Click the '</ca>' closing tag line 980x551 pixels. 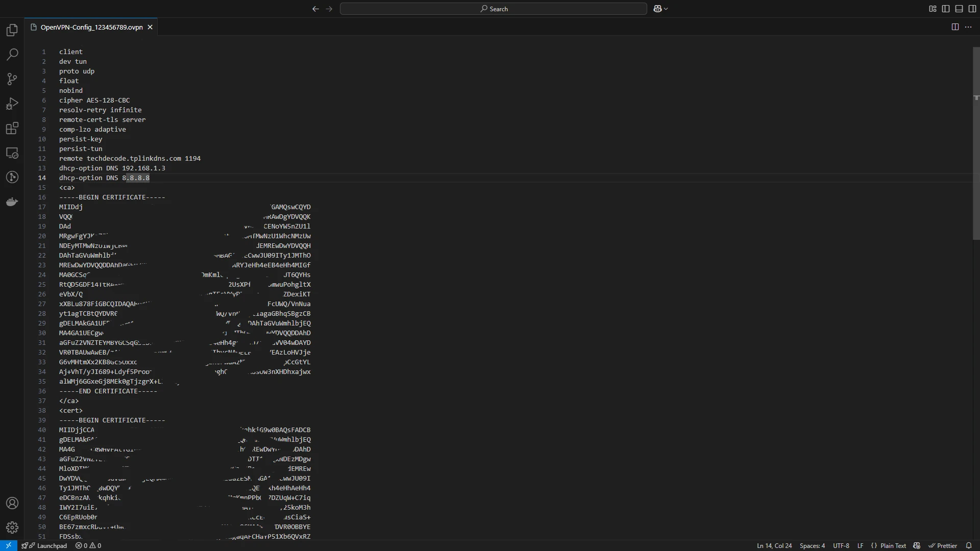(69, 401)
